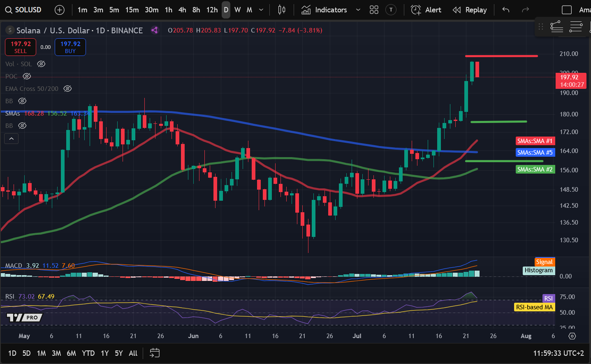Click the current price 197.92 label
Viewport: 591px width, 364px height.
[x=571, y=81]
